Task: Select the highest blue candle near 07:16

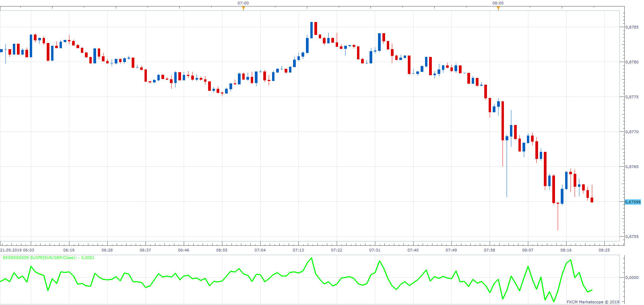Action: pos(311,30)
